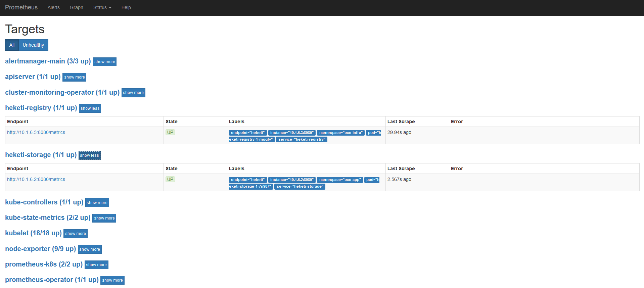This screenshot has width=644, height=288.
Task: Show more for apiserver targets
Action: coord(74,77)
